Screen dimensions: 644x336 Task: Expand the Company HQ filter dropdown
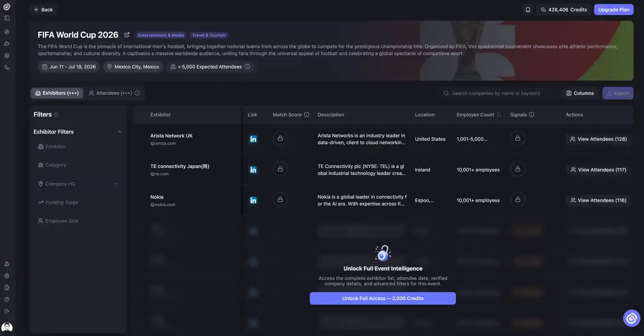(x=115, y=184)
